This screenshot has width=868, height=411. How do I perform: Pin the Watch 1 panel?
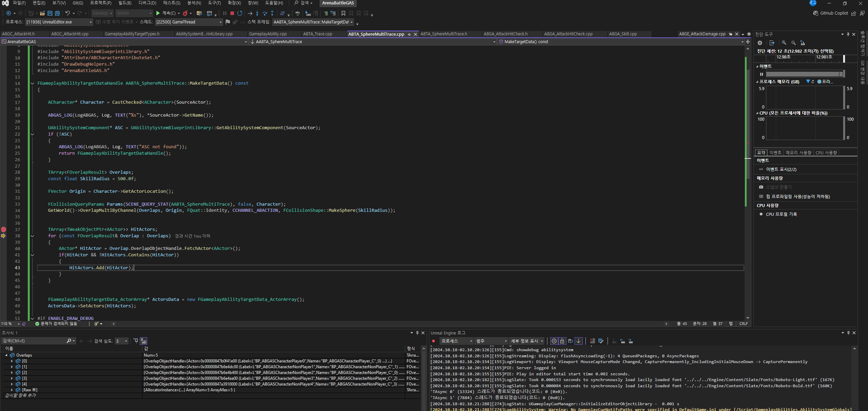click(417, 333)
